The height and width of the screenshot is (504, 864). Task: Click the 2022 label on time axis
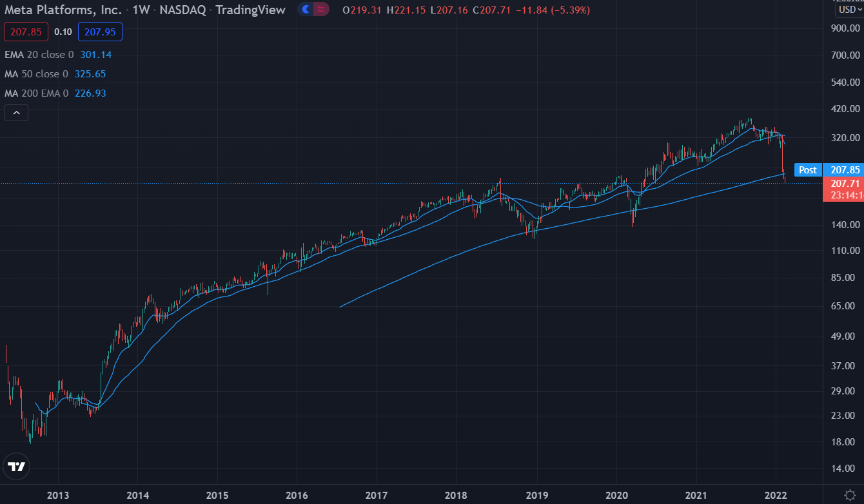pos(776,495)
